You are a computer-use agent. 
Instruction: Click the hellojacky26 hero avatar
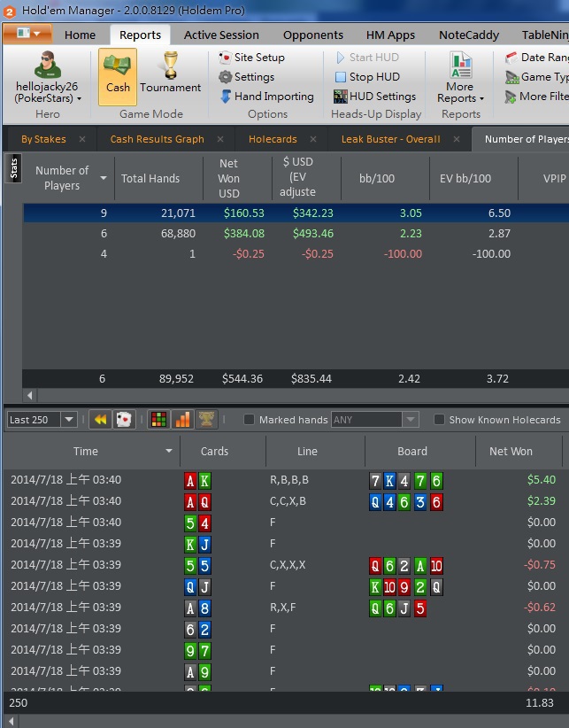pos(47,65)
